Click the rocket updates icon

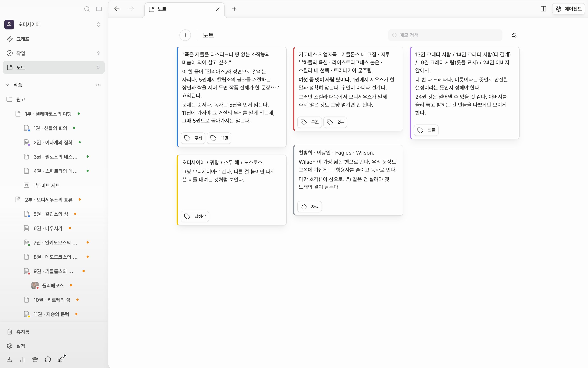[x=61, y=359]
